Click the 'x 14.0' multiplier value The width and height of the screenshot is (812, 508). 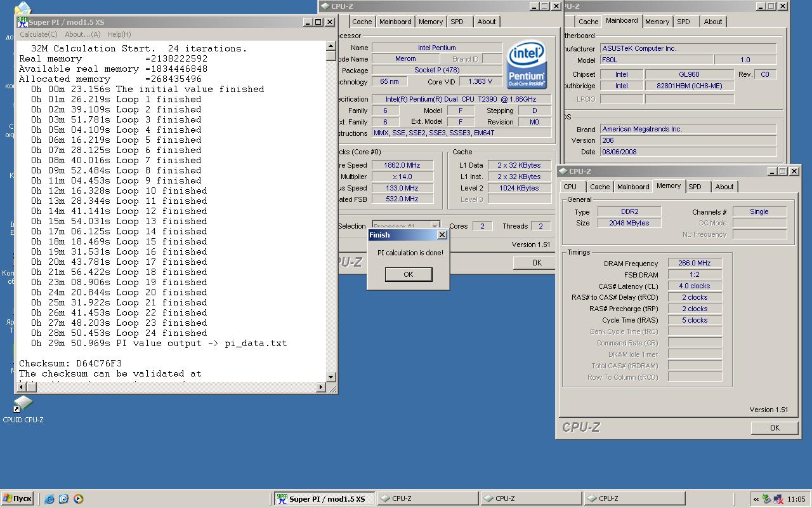click(x=402, y=177)
